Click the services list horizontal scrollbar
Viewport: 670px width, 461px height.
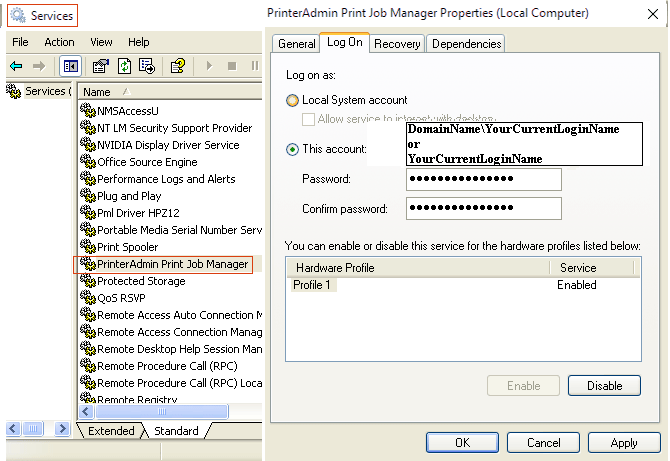(170, 411)
